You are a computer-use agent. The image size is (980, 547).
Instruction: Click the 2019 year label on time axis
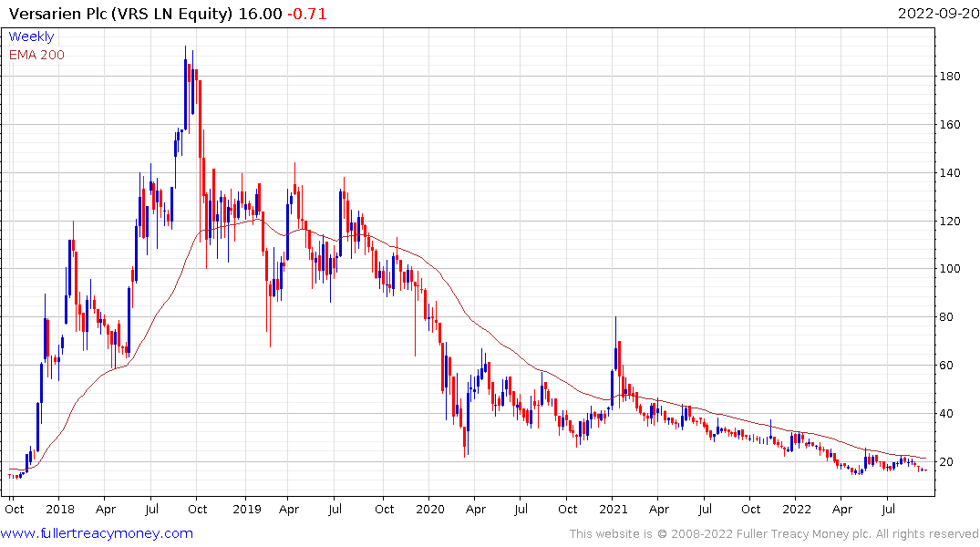point(247,509)
